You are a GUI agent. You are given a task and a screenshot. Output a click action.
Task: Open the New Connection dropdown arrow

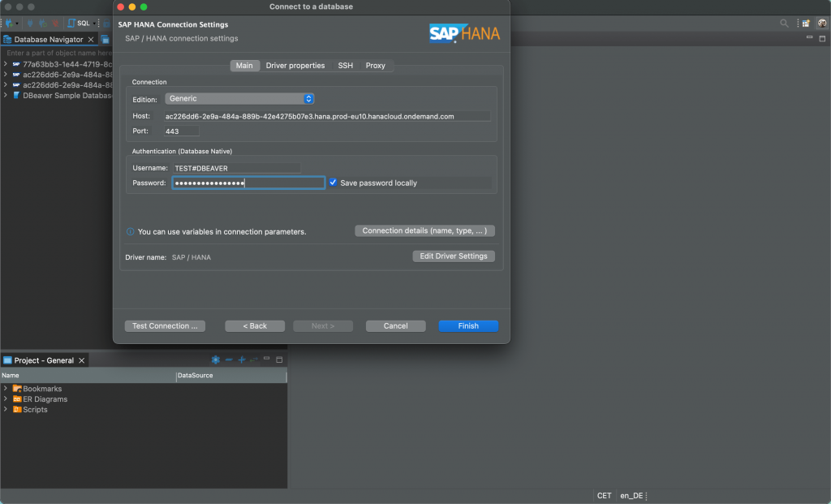tap(17, 24)
